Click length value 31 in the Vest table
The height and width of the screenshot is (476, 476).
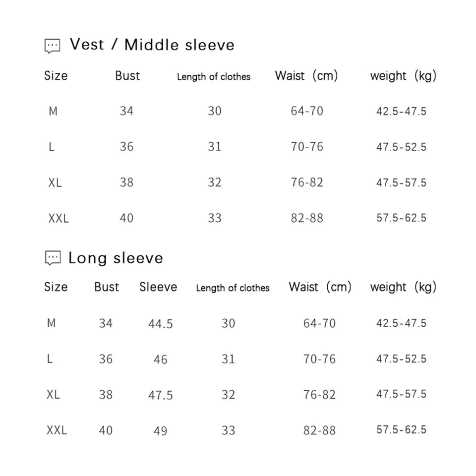(x=214, y=147)
